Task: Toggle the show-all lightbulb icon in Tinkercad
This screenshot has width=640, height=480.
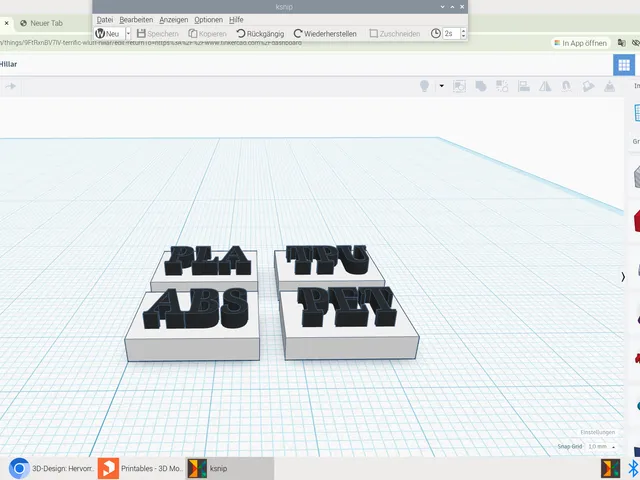Action: point(424,86)
